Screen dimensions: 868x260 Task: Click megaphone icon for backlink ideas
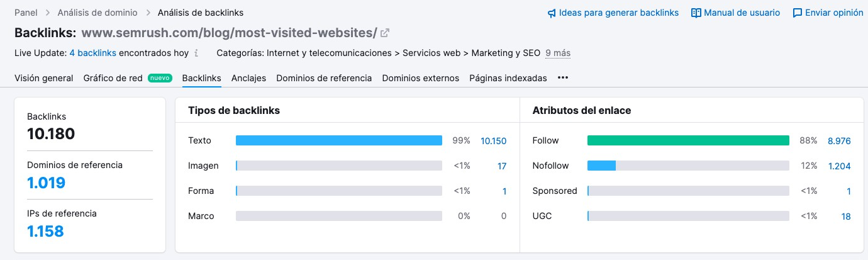click(x=552, y=13)
